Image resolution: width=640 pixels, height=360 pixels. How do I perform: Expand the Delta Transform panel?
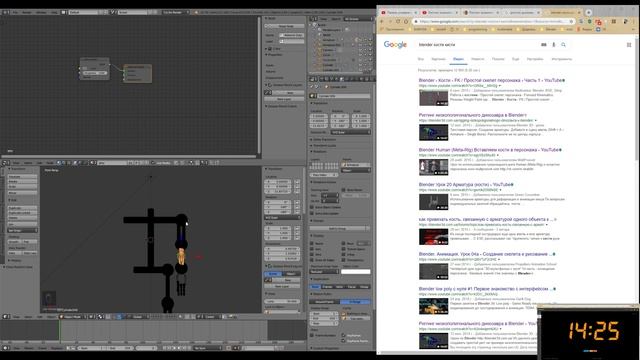[x=325, y=140]
